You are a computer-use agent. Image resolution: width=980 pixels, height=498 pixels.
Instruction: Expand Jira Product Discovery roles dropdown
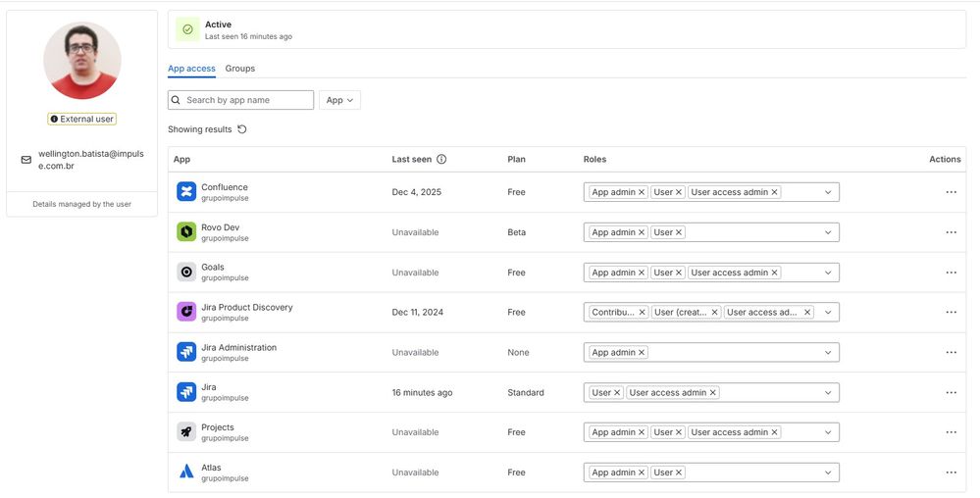pyautogui.click(x=828, y=313)
